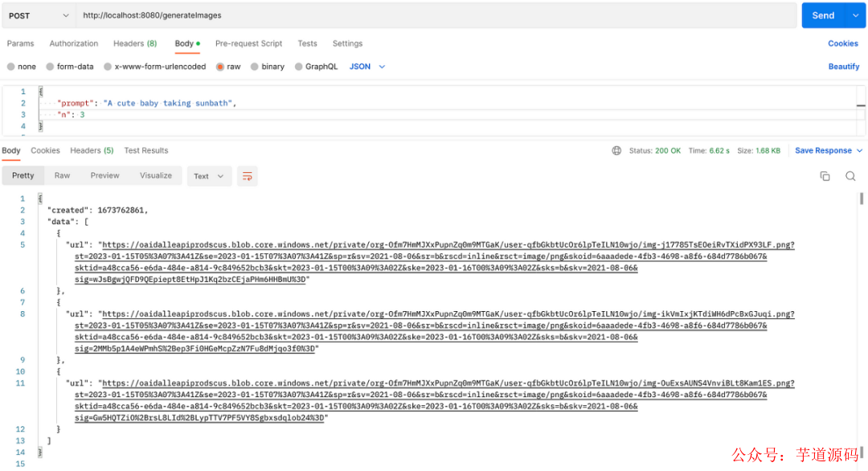Select the Pretty response view

pos(23,175)
